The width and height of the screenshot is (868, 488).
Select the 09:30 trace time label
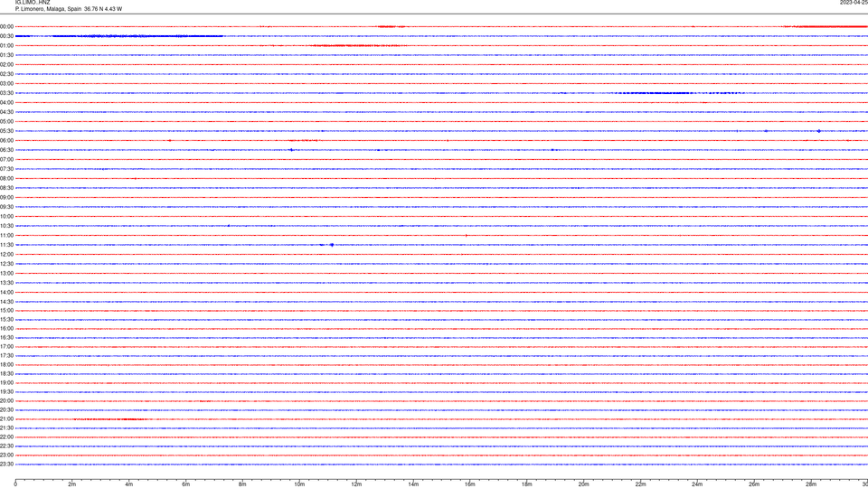[x=6, y=207]
